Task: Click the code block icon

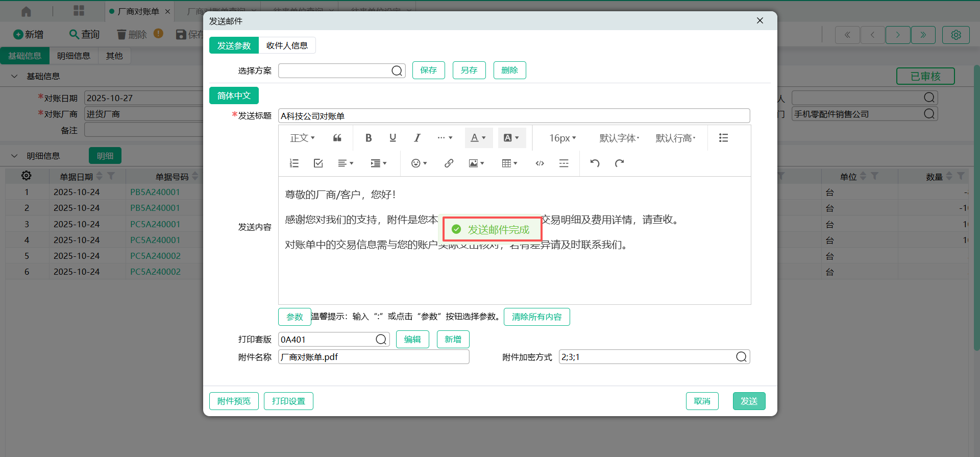Action: point(540,163)
